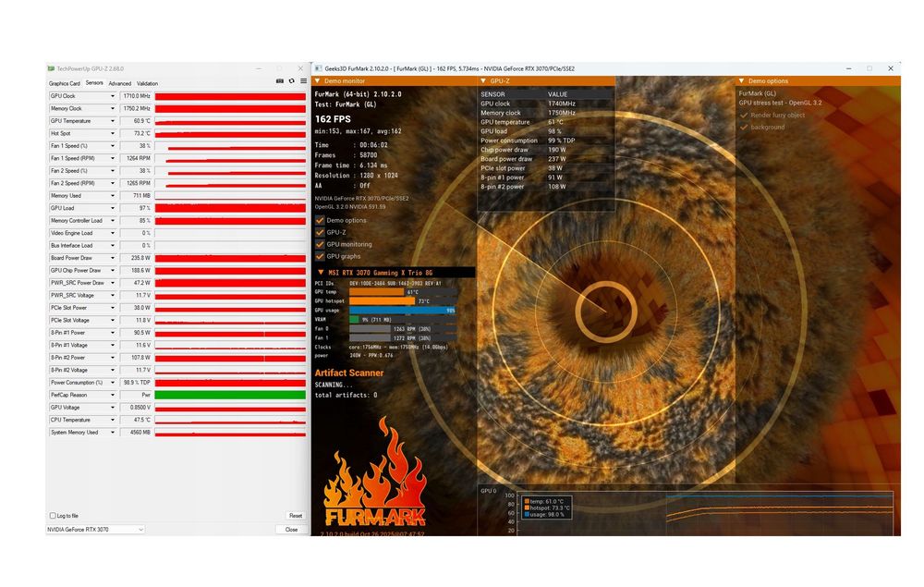Viewport: 924px width, 587px height.
Task: Click the 'total artifacts: 0' line
Action: 346,396
